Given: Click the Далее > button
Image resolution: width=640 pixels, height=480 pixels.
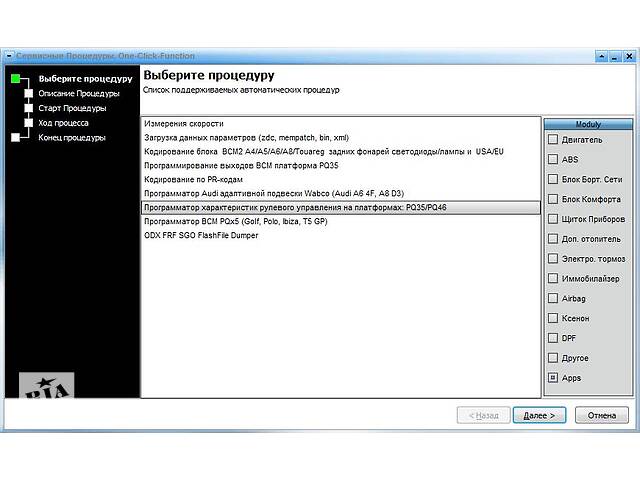Looking at the screenshot, I should click(539, 414).
